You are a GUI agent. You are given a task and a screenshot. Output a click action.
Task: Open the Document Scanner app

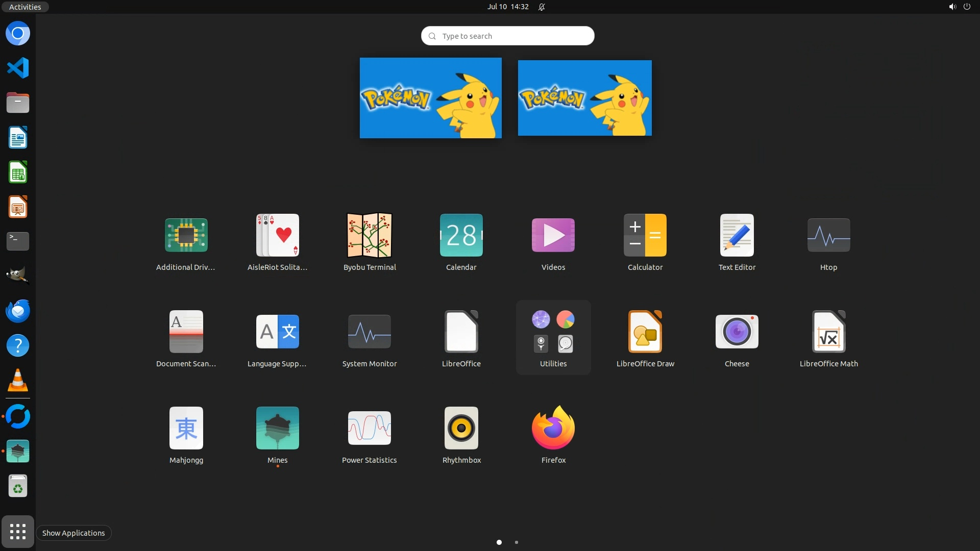[x=186, y=332]
